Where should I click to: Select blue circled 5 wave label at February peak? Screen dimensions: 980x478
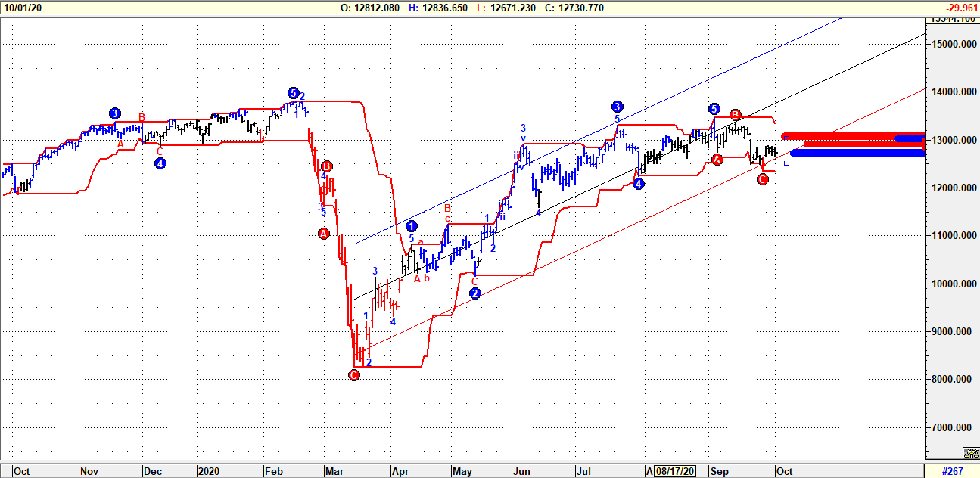[x=294, y=93]
